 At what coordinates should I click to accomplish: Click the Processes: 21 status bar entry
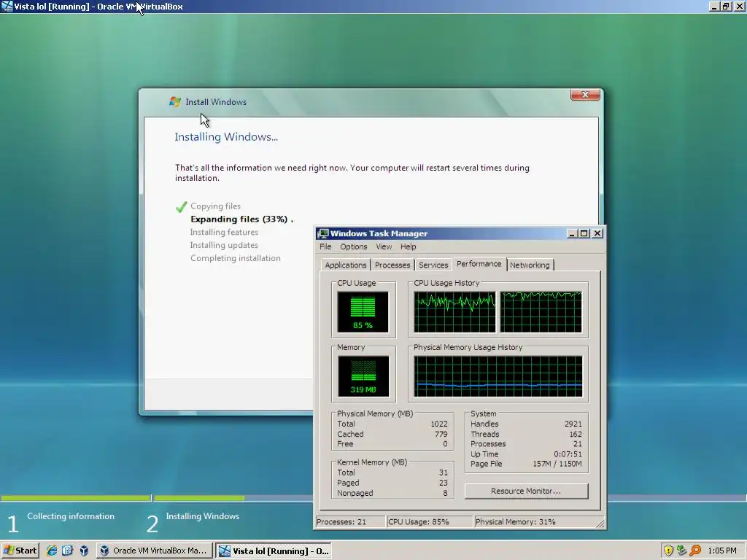350,522
